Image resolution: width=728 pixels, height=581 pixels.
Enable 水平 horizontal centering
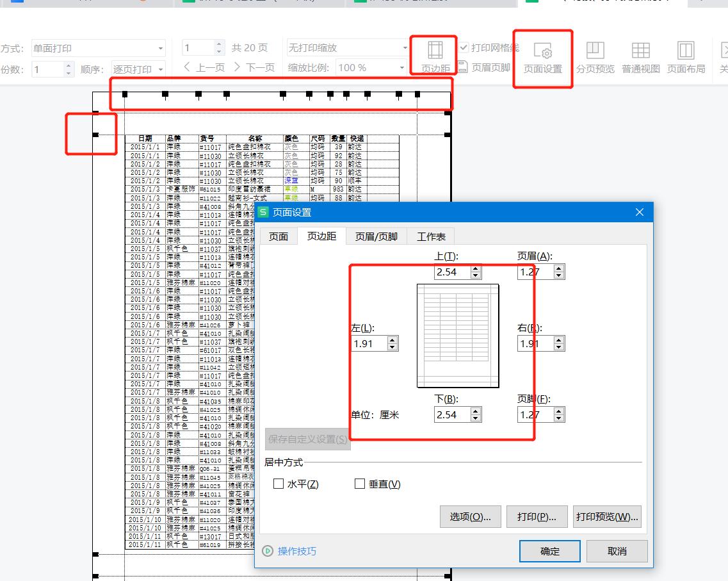click(x=277, y=484)
